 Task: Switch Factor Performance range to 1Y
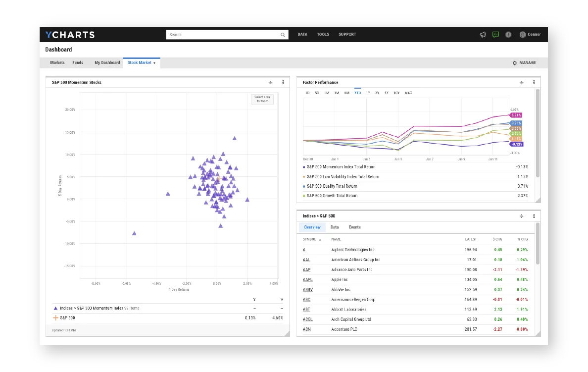367,93
